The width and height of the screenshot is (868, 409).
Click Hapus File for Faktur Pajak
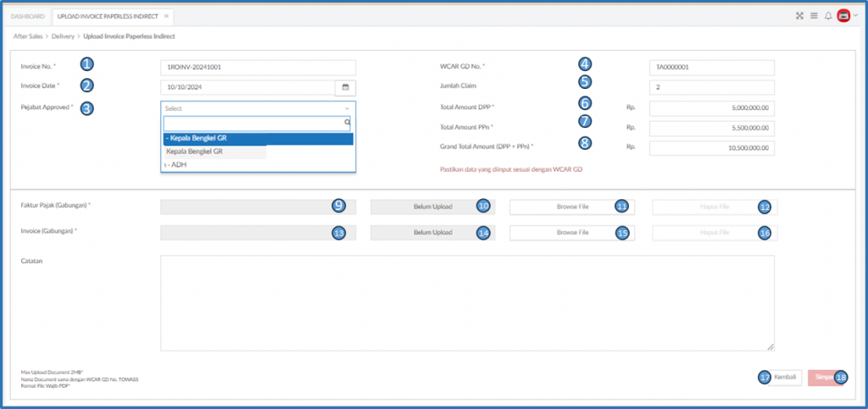(x=715, y=207)
